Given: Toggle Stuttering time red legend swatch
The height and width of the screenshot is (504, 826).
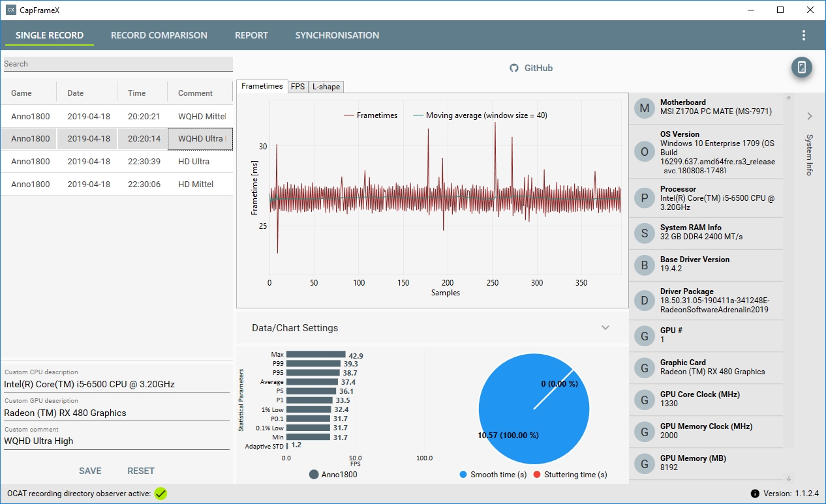Looking at the screenshot, I should coord(538,475).
